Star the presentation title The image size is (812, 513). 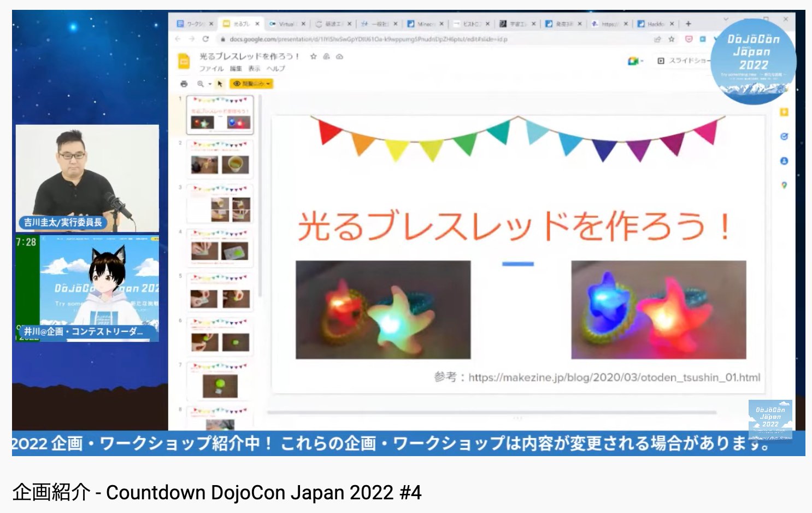point(313,57)
